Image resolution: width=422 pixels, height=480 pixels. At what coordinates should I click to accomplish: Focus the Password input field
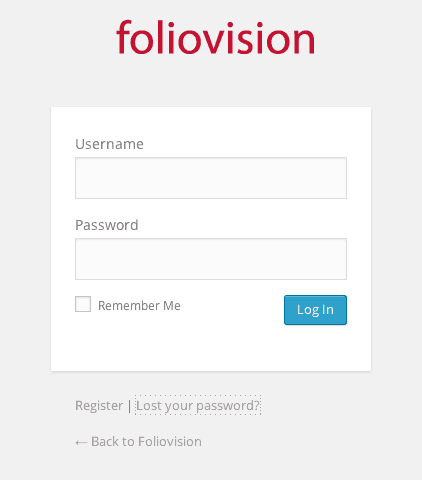211,259
